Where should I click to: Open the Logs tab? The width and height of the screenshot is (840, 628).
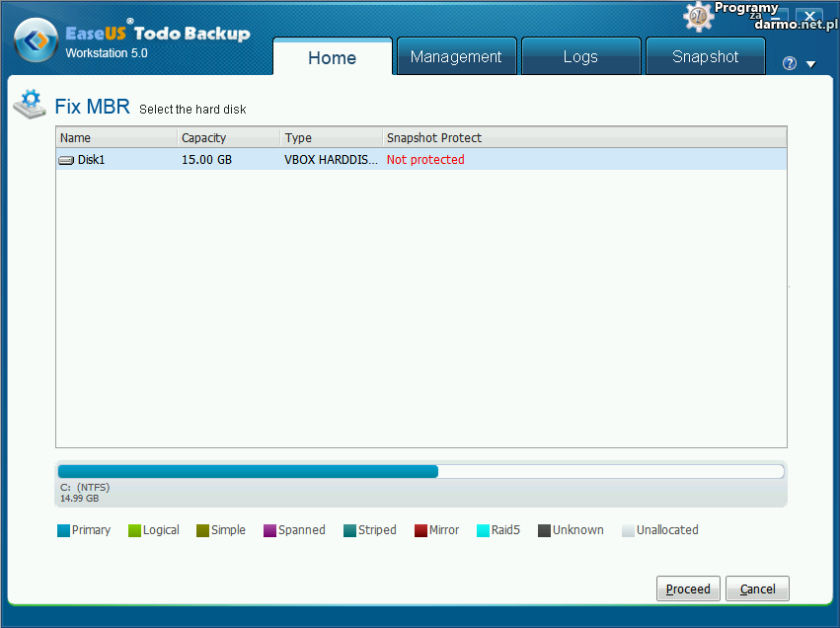point(580,57)
